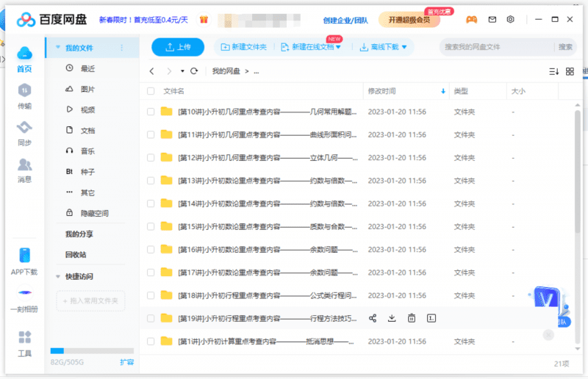Open the 传输 transfer panel in the sidebar
Image resolution: width=588 pixels, height=379 pixels.
tap(25, 96)
